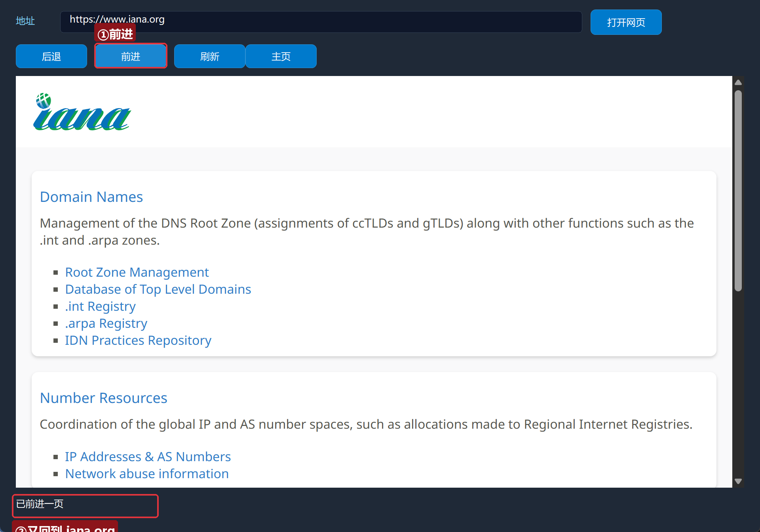Viewport: 760px width, 532px height.
Task: Open IDN Practices Repository link
Action: click(x=139, y=340)
